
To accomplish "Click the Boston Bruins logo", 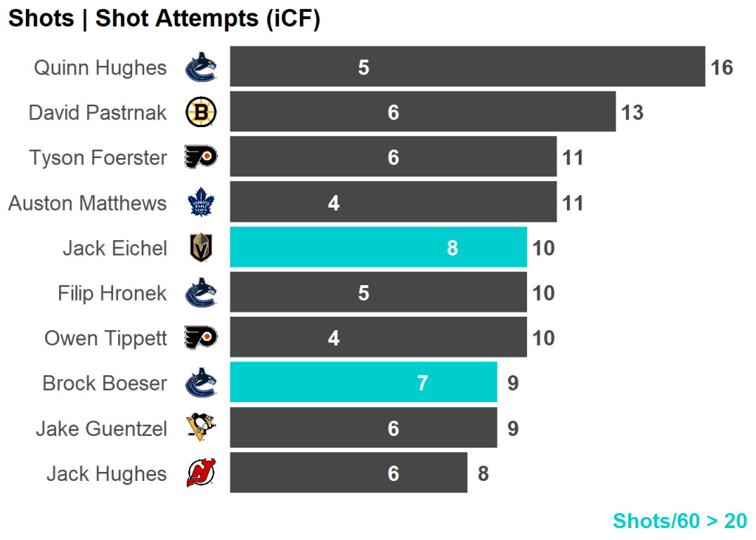I will click(200, 113).
